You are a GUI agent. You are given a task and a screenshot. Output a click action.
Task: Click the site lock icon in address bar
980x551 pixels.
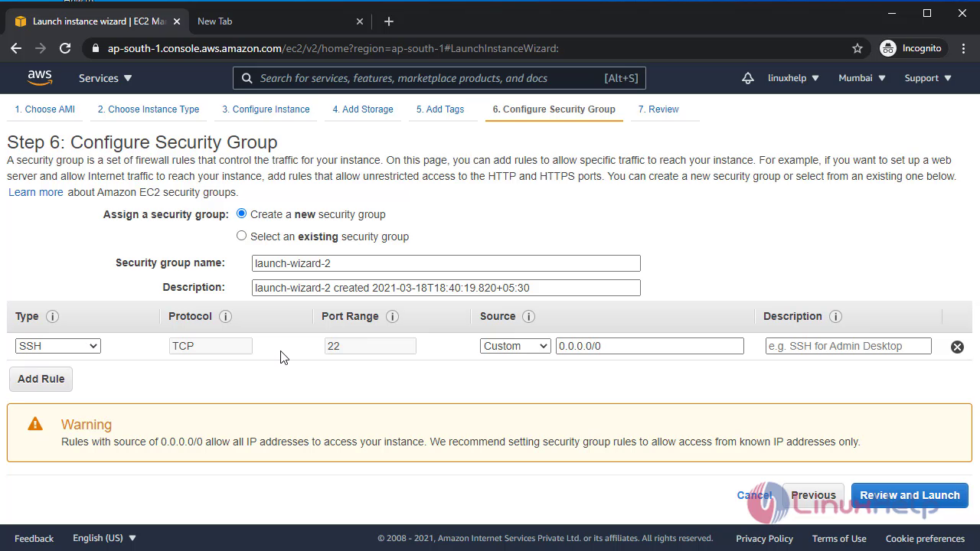coord(95,48)
